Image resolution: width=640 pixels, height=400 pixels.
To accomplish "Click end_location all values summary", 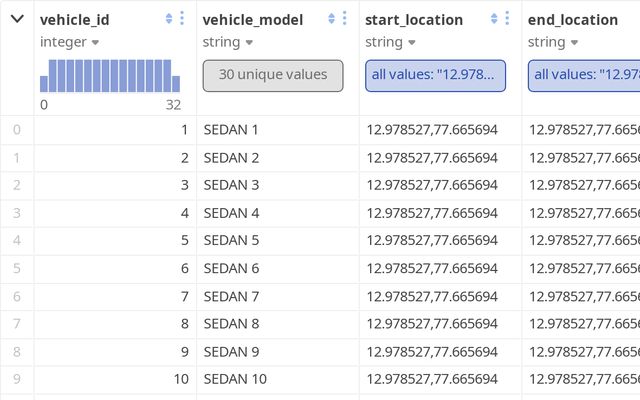I will click(586, 75).
